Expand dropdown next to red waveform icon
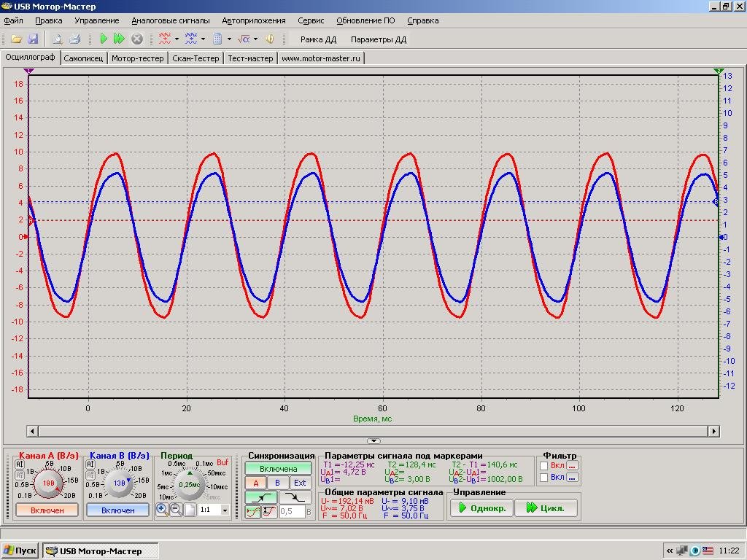This screenshot has height=560, width=747. [177, 39]
